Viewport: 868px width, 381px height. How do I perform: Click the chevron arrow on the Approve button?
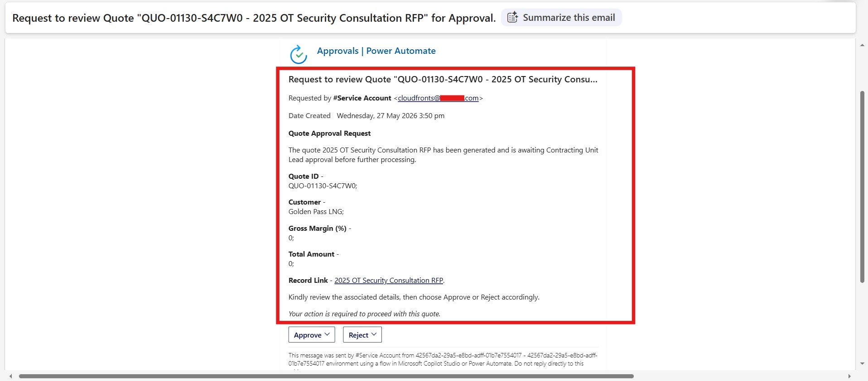(x=327, y=334)
